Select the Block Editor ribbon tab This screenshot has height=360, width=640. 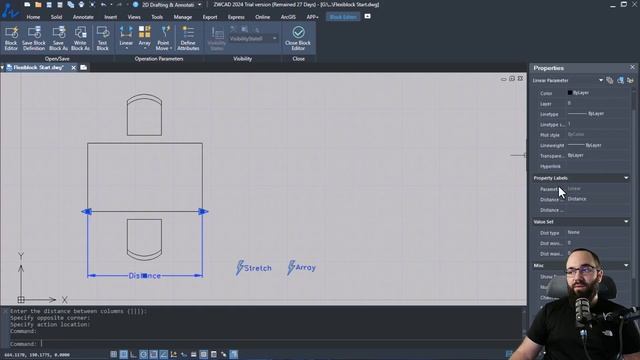[343, 17]
